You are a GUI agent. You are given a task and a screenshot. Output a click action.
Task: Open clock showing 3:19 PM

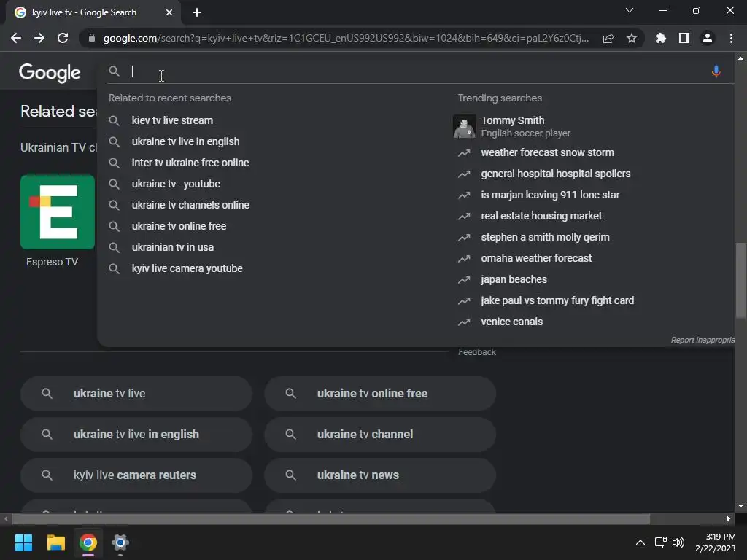[715, 542]
